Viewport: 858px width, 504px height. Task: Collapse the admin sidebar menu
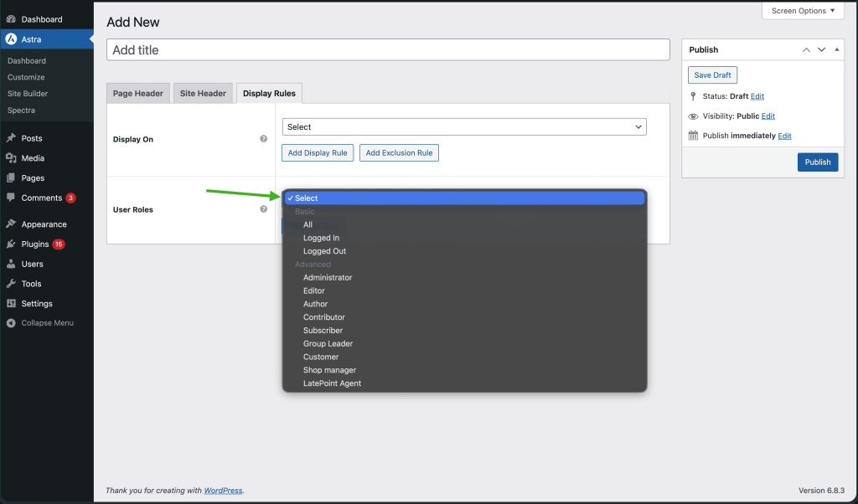coord(12,322)
